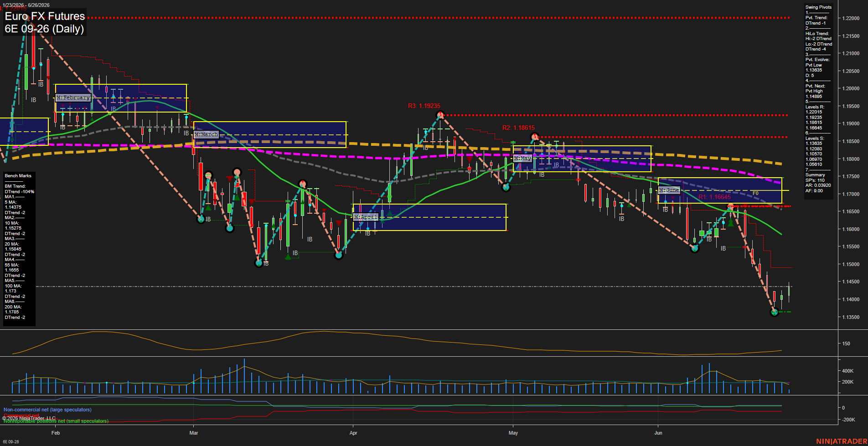
Task: Click the 400K volume axis label
Action: pos(847,371)
